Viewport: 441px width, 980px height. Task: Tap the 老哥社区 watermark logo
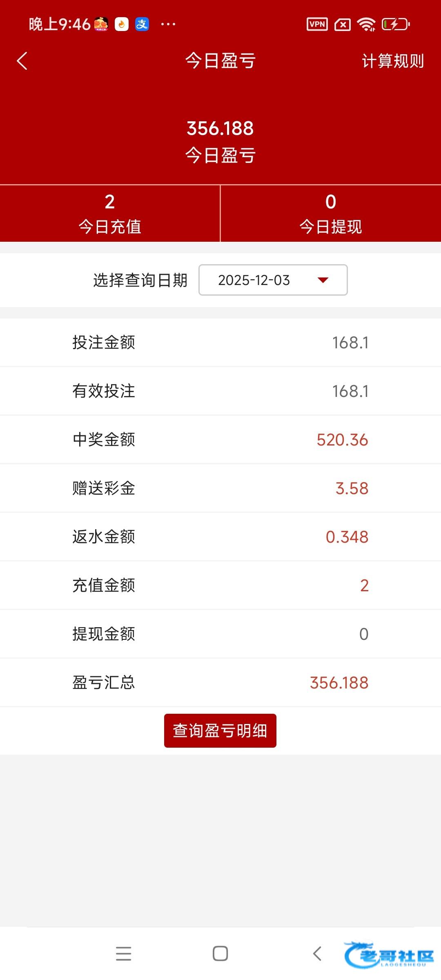[x=389, y=955]
